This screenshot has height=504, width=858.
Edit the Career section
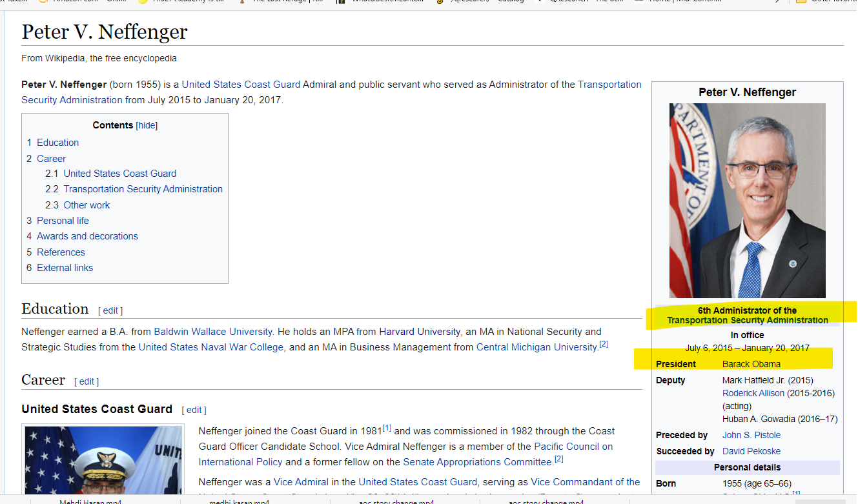tap(87, 381)
